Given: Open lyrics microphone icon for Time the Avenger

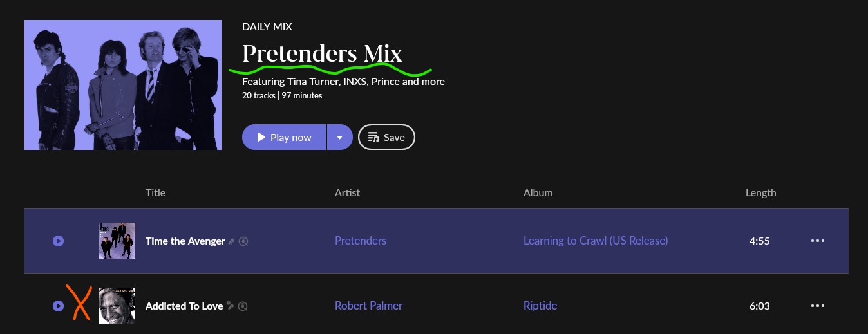Looking at the screenshot, I should [231, 241].
